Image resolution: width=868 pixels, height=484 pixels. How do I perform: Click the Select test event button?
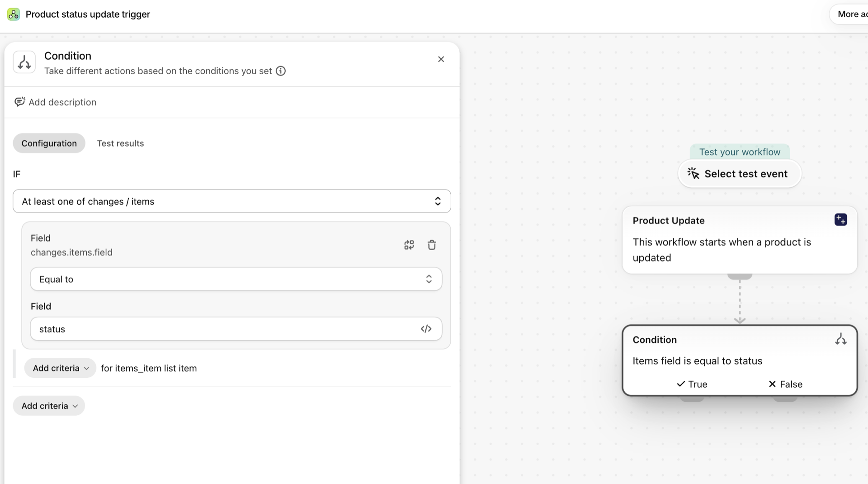pos(740,174)
